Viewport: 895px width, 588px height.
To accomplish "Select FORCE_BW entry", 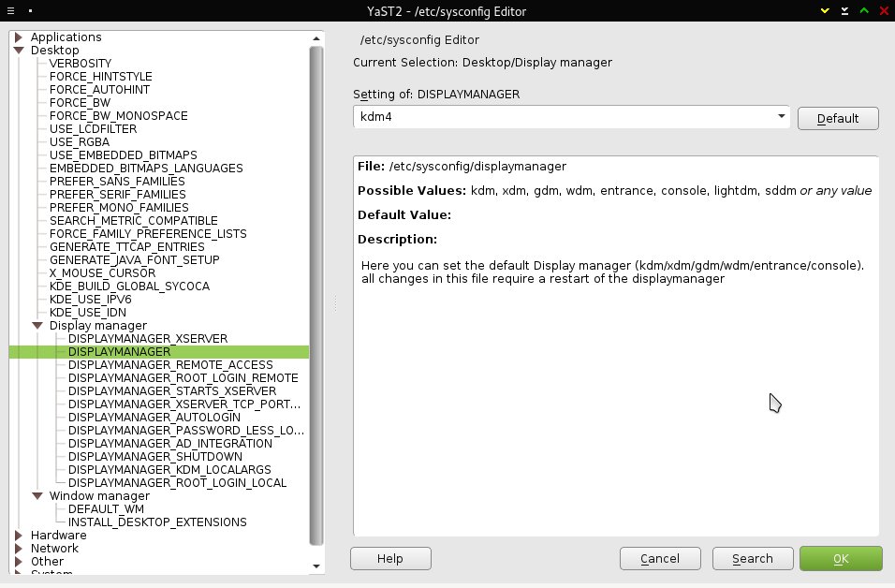I will tap(80, 103).
